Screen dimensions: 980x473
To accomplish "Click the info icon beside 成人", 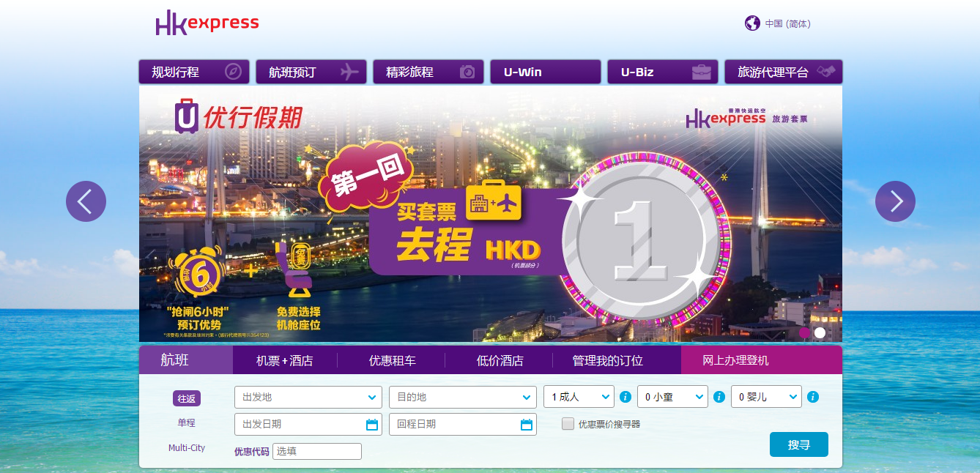I will [x=626, y=397].
